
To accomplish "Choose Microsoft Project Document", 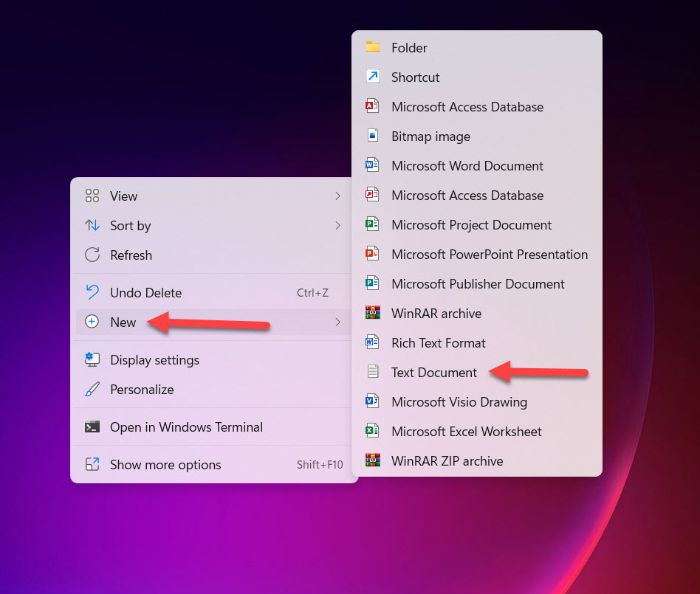I will 471,225.
